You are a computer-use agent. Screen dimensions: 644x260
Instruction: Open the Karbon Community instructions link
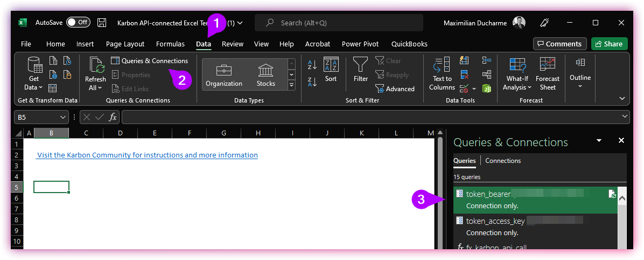(147, 155)
